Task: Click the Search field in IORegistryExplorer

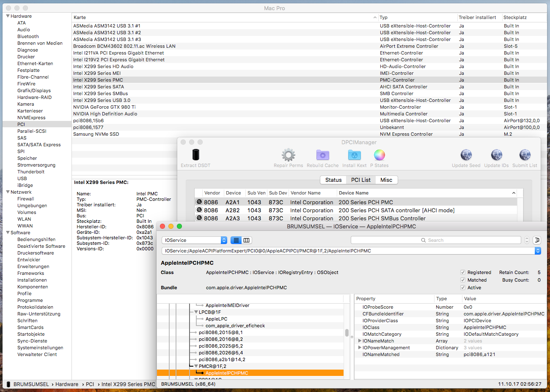Action: (436, 240)
